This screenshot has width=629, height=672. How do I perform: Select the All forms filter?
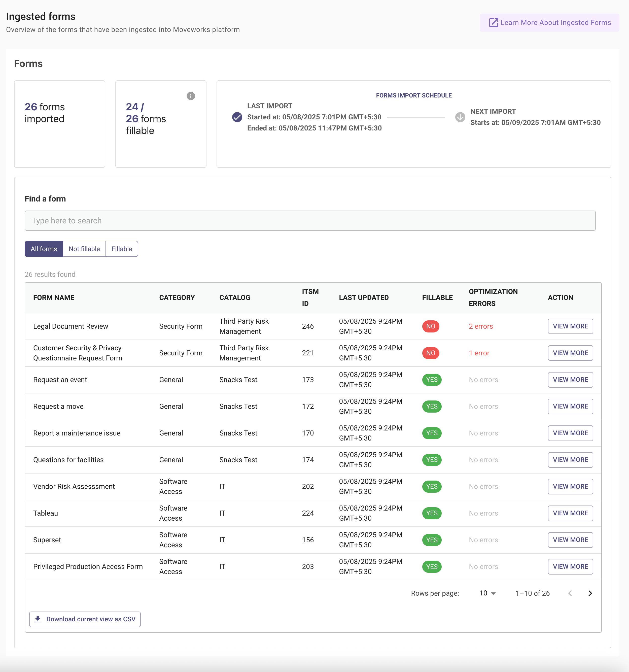tap(44, 249)
